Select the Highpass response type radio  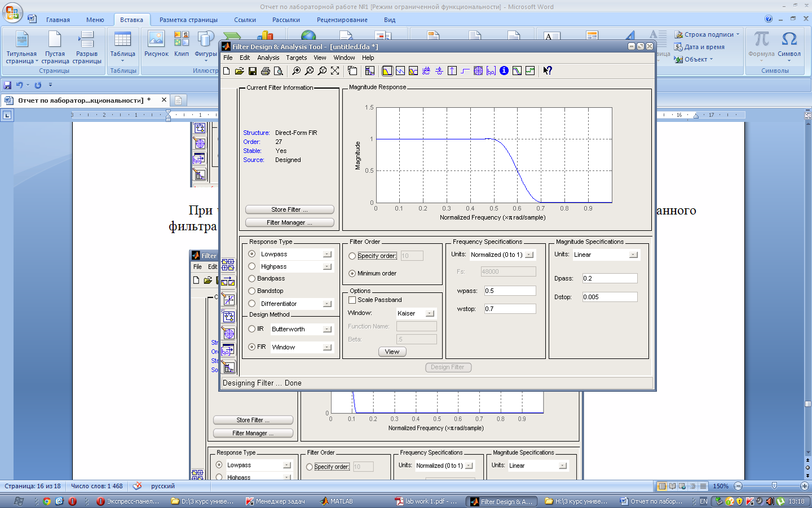click(x=252, y=266)
